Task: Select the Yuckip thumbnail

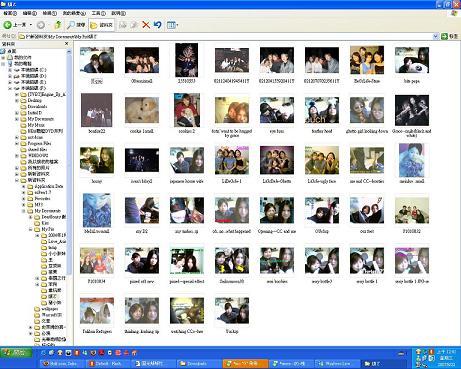Action: point(232,311)
